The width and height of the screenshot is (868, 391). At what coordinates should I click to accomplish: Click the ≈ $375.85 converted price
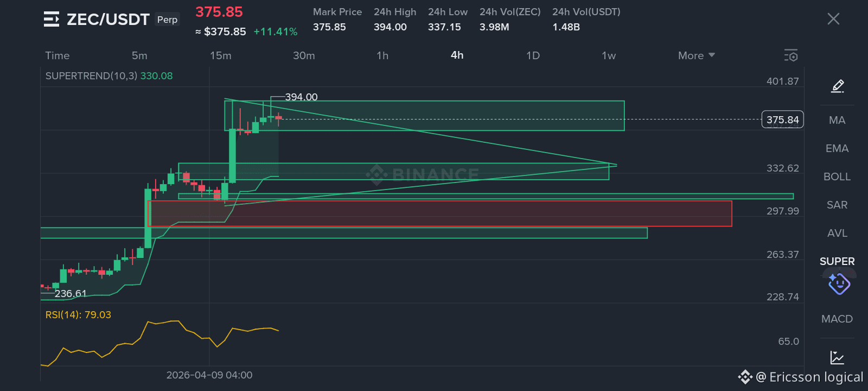[221, 32]
